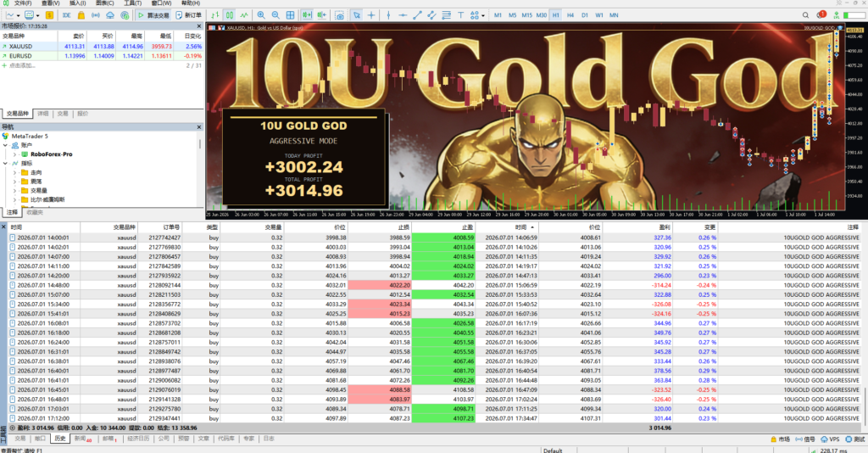The height and width of the screenshot is (453, 868).
Task: Select order 2128092144 row
Action: [x=434, y=285]
